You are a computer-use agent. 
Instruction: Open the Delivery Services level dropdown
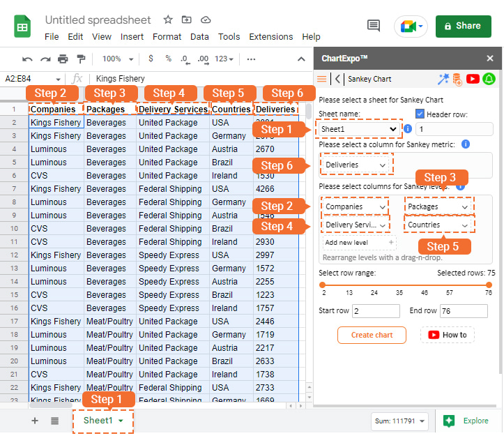point(356,225)
